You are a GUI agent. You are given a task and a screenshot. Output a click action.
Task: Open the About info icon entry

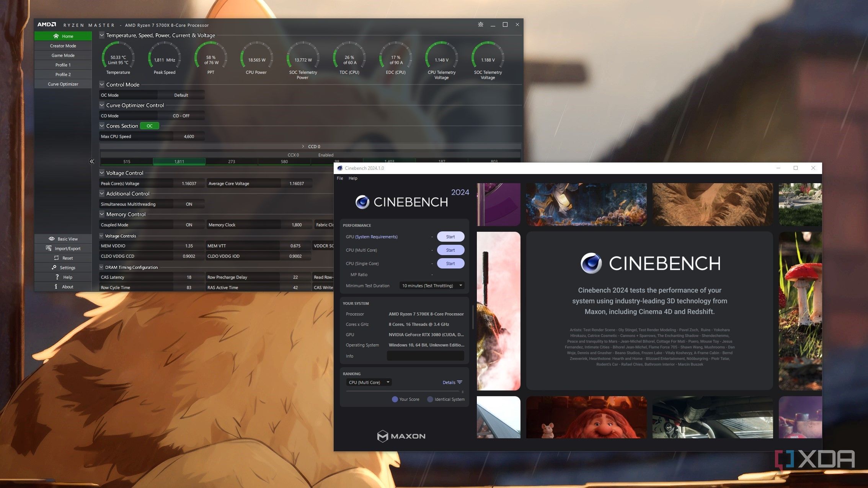[56, 286]
